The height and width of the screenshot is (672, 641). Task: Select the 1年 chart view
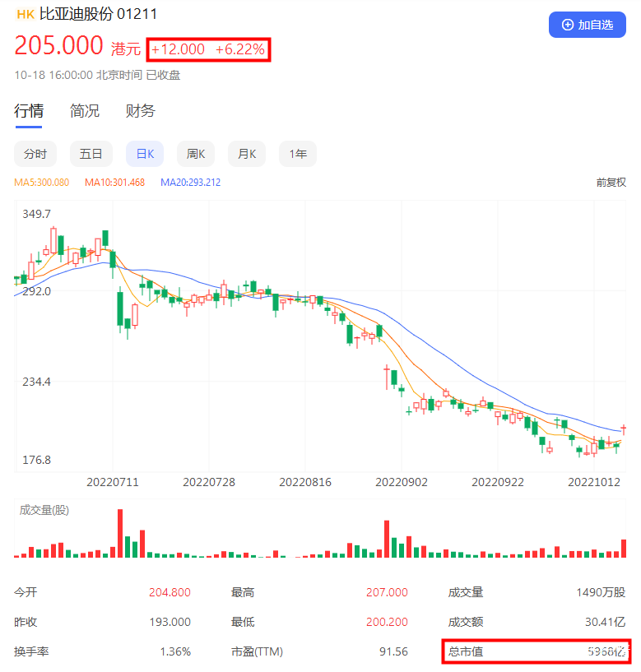click(298, 154)
